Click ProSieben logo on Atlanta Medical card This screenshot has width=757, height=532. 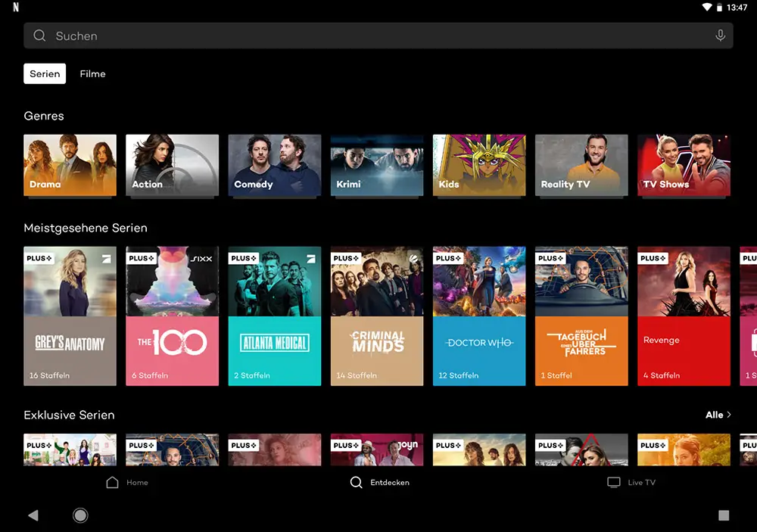pyautogui.click(x=311, y=260)
